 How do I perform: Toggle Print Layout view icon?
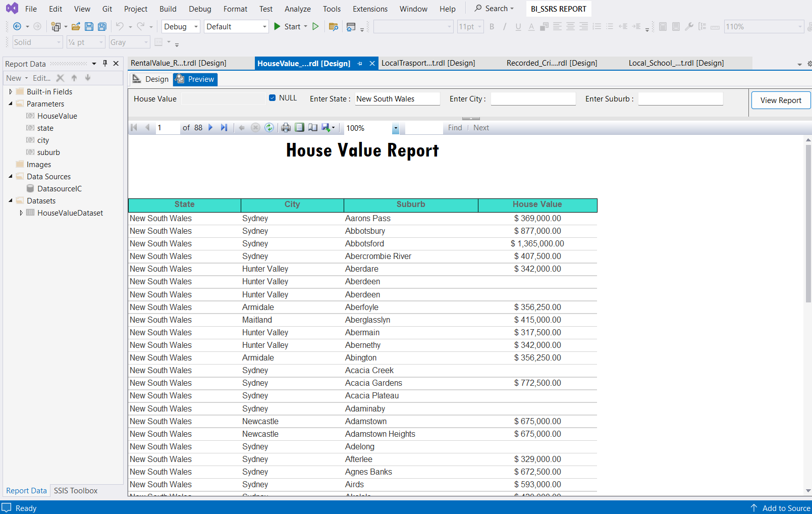tap(299, 128)
